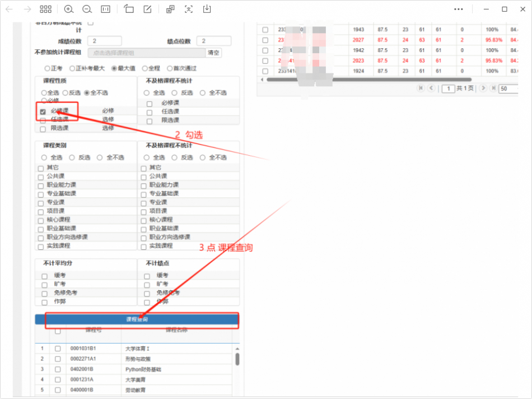Image resolution: width=532 pixels, height=399 pixels.
Task: Toggle the 必修课 checkbox under 课程性质
Action: click(x=43, y=112)
